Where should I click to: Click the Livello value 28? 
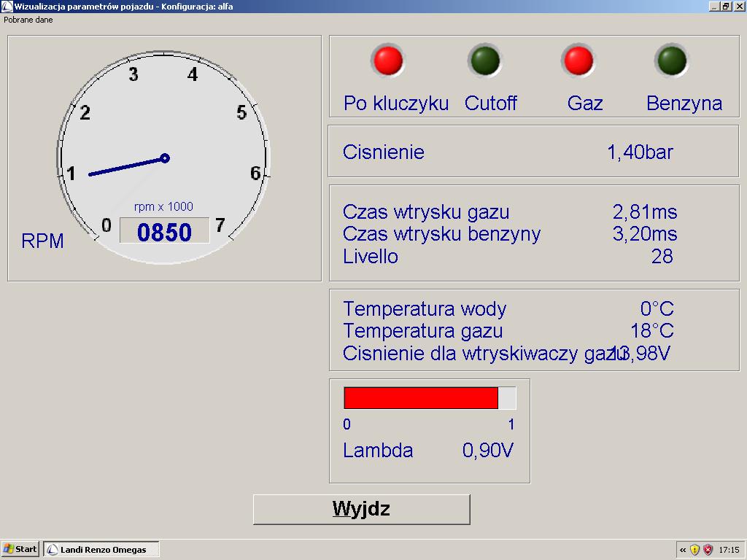[662, 257]
